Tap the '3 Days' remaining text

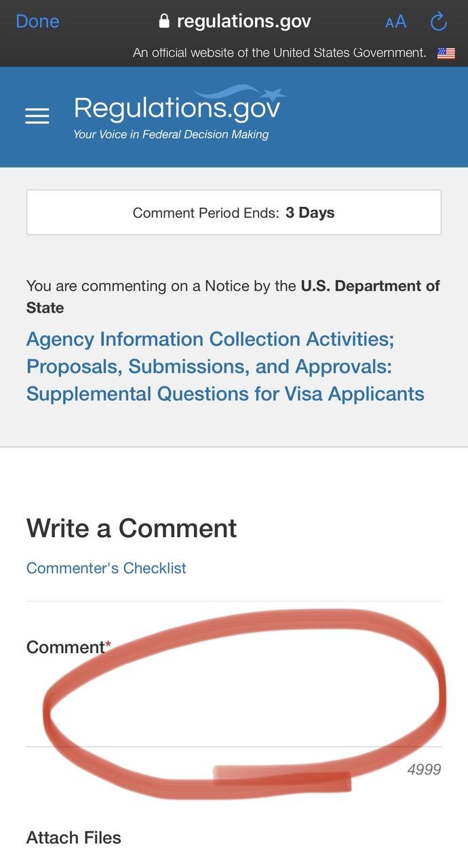(x=310, y=212)
